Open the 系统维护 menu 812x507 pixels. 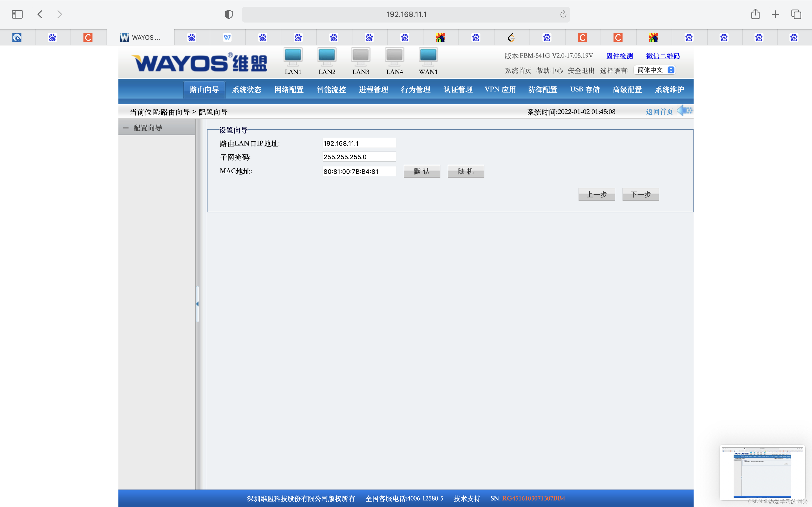[x=669, y=90]
